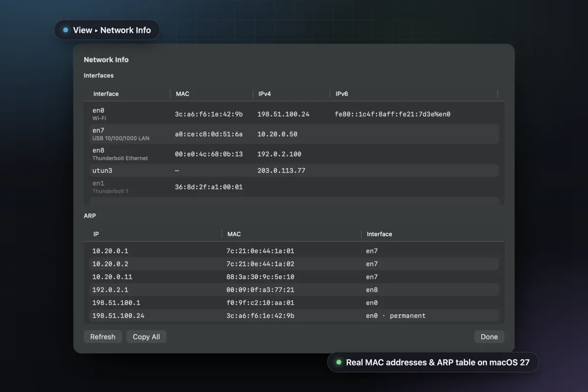This screenshot has width=588, height=392.
Task: Click the Done button
Action: 489,337
